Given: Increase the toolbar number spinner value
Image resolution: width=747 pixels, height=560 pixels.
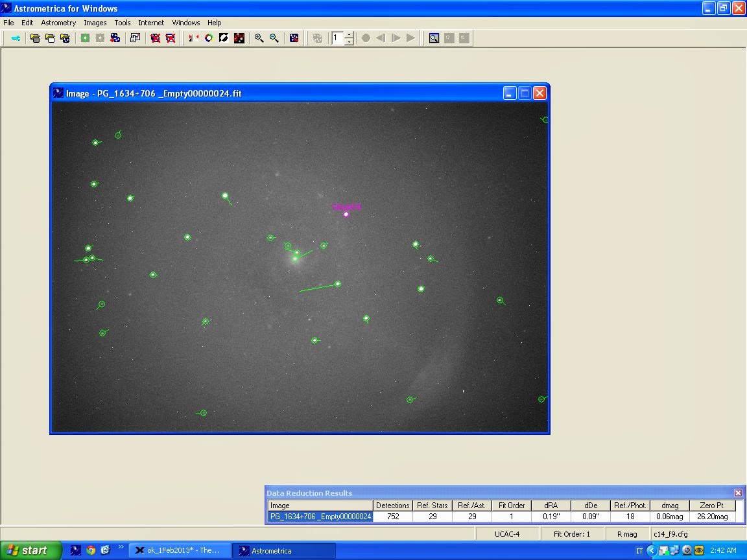Looking at the screenshot, I should 349,35.
